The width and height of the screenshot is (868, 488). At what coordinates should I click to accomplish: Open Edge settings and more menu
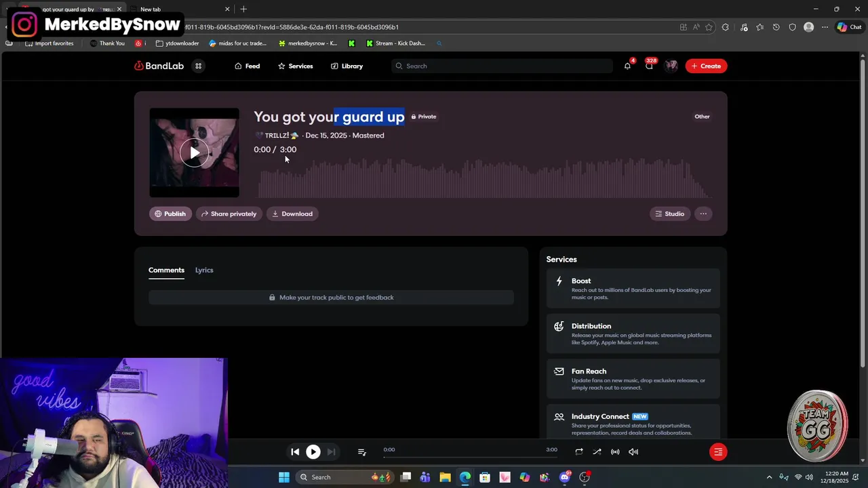click(825, 27)
